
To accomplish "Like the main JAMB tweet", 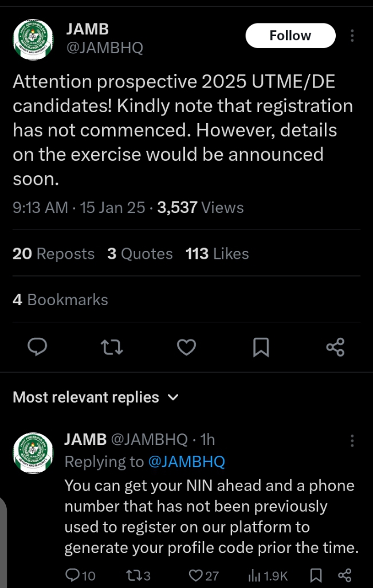I will tap(186, 347).
